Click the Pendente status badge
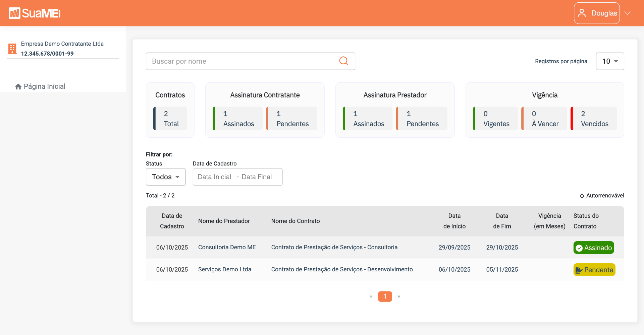The height and width of the screenshot is (335, 644). (594, 270)
